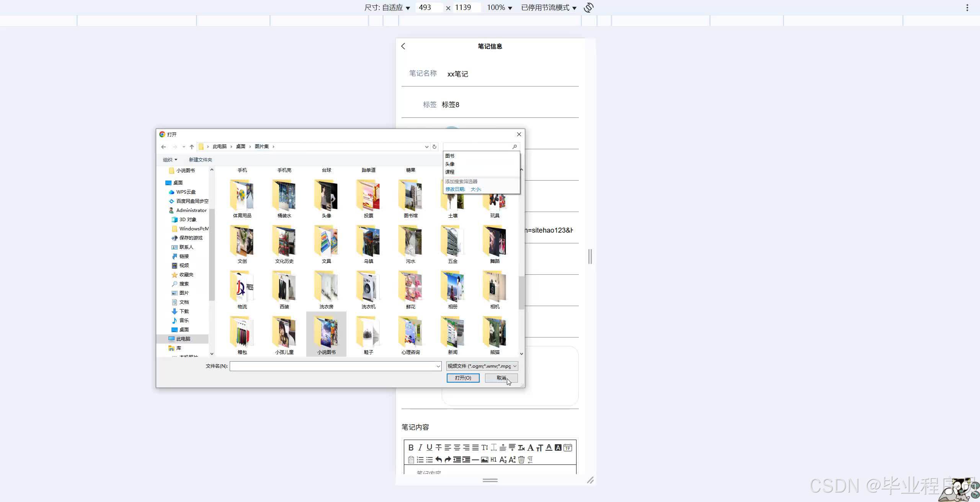This screenshot has height=502, width=980.
Task: Click 桌面 in the address breadcrumb
Action: click(240, 147)
